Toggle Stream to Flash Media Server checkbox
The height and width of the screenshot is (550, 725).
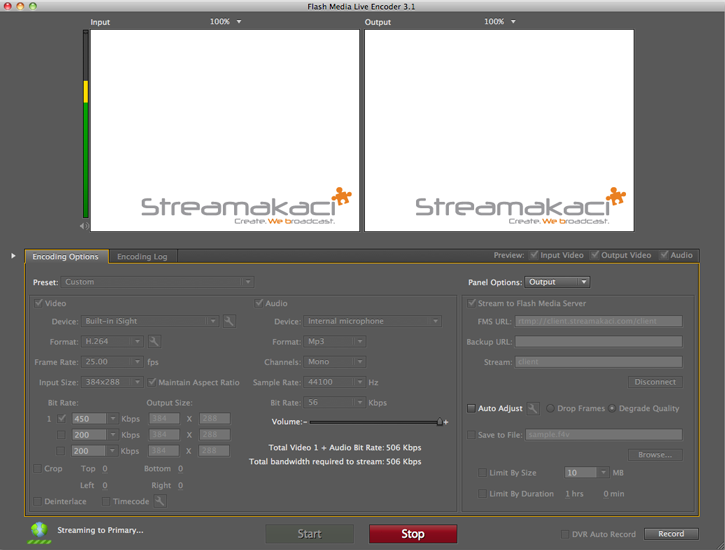click(472, 303)
